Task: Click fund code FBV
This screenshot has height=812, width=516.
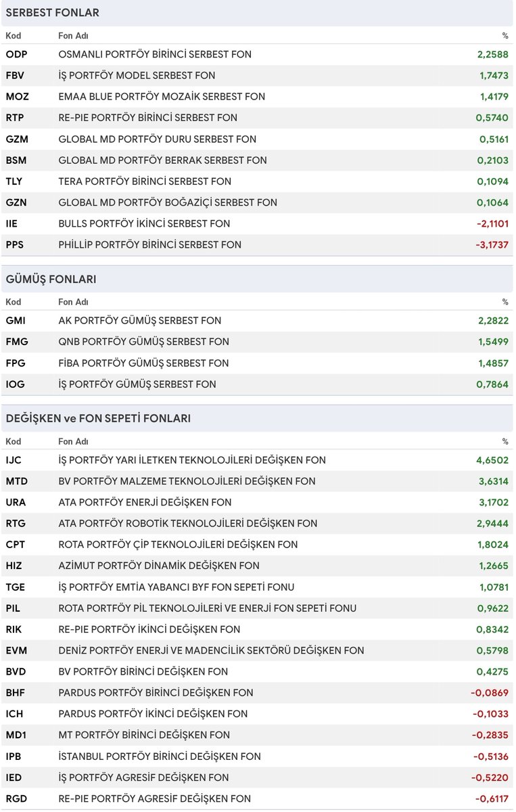Action: tap(16, 75)
